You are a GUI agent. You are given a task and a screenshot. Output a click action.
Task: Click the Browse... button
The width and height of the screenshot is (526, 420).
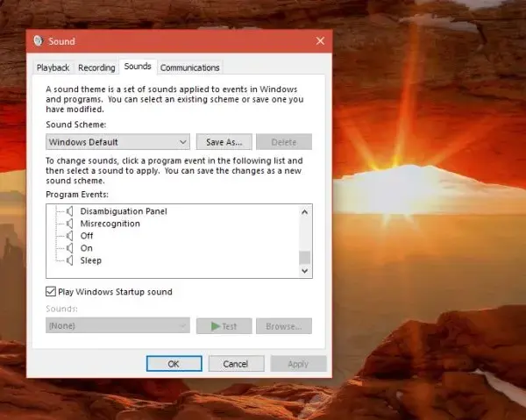click(x=284, y=326)
